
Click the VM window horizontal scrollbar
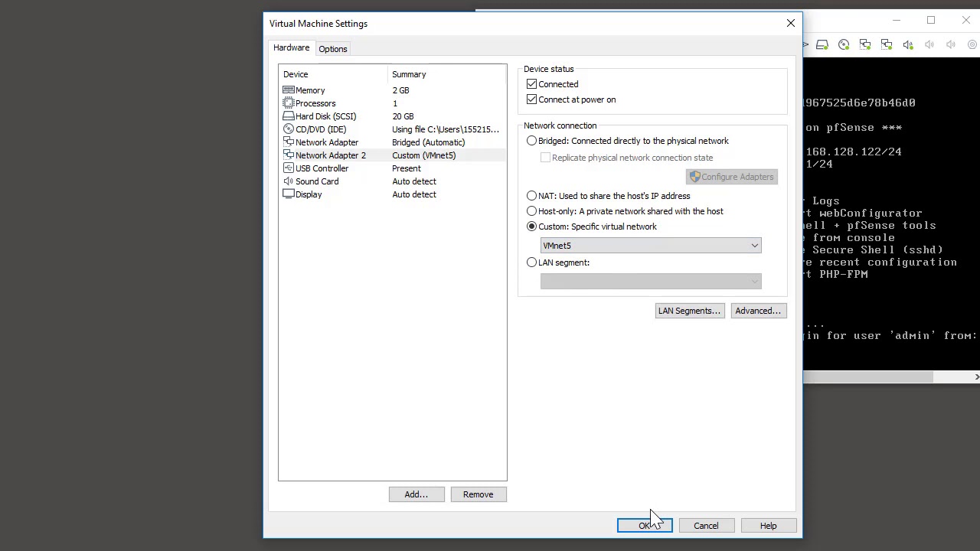[x=868, y=377]
